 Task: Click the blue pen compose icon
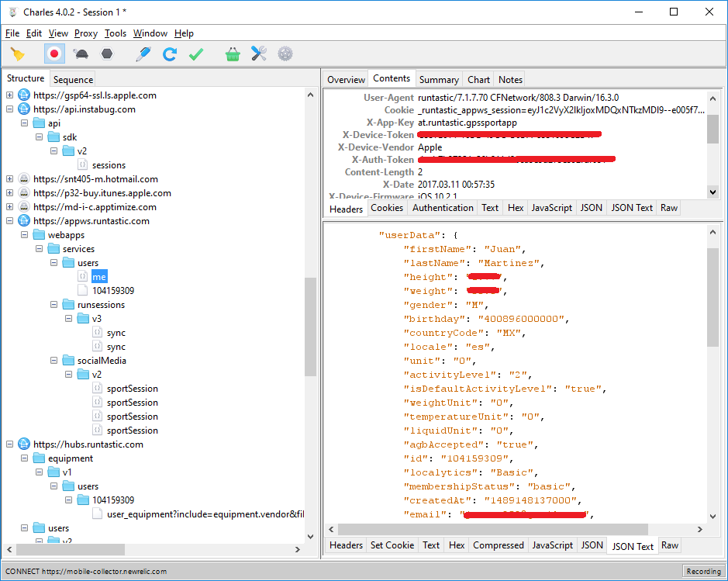[143, 54]
